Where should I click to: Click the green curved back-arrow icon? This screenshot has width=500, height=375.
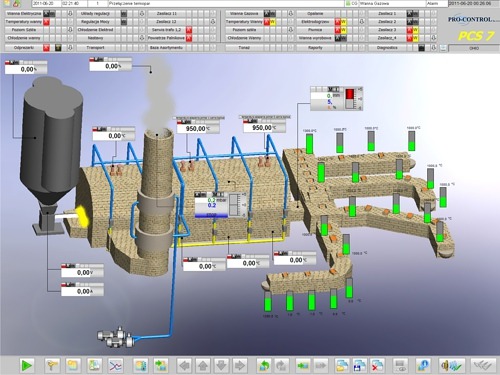coord(264,366)
